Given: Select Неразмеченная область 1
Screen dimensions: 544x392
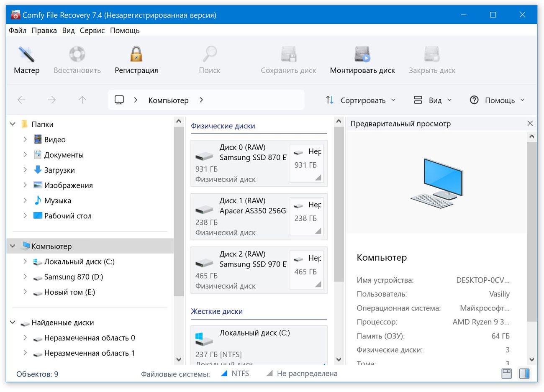Looking at the screenshot, I should click(89, 353).
